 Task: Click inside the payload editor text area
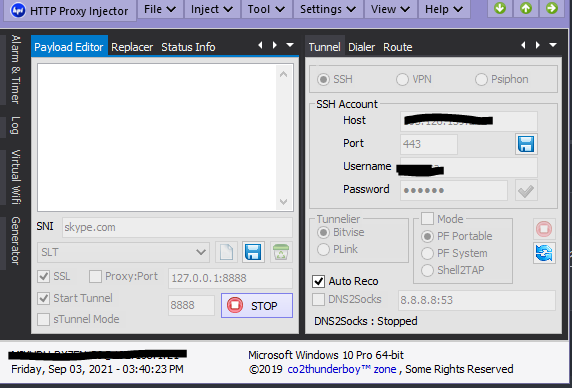(157, 137)
